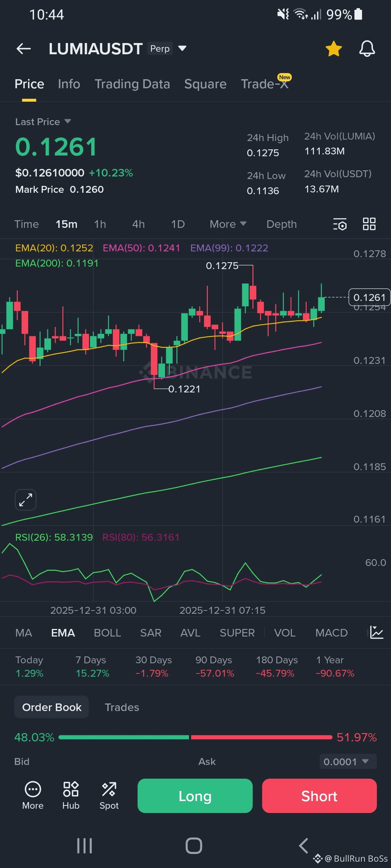Screen dimensions: 391x868
Task: Tap the current price label 0.1261 on the chart axis
Action: [369, 297]
